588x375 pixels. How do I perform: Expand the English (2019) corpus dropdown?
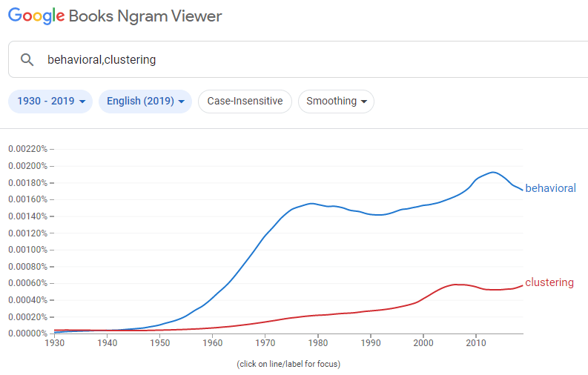pyautogui.click(x=145, y=102)
